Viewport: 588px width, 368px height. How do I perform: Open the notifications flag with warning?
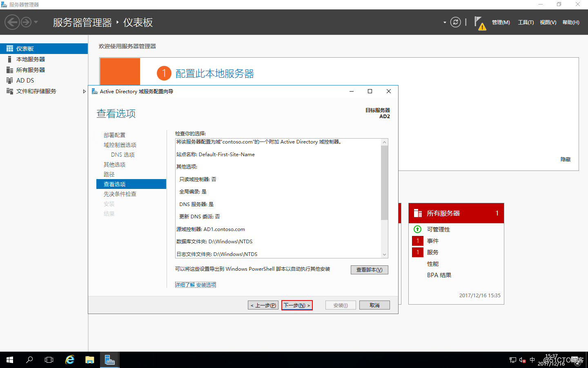point(480,23)
